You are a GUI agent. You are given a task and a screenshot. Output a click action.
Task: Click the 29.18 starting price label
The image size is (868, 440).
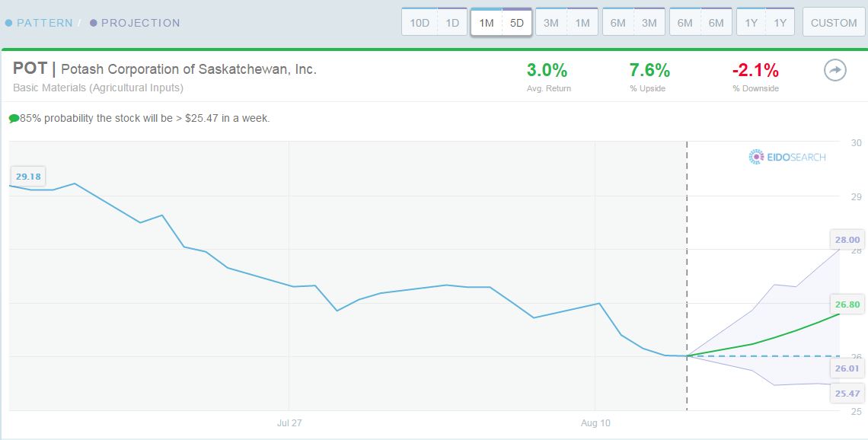tap(28, 177)
